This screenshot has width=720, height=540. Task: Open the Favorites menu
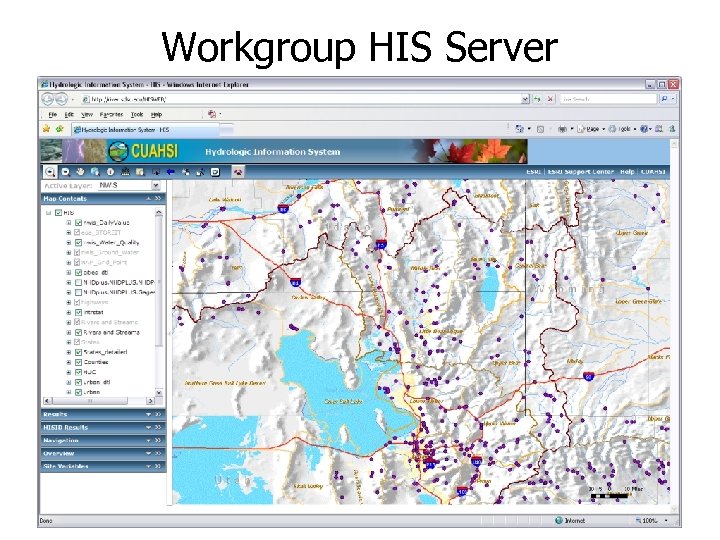click(111, 114)
